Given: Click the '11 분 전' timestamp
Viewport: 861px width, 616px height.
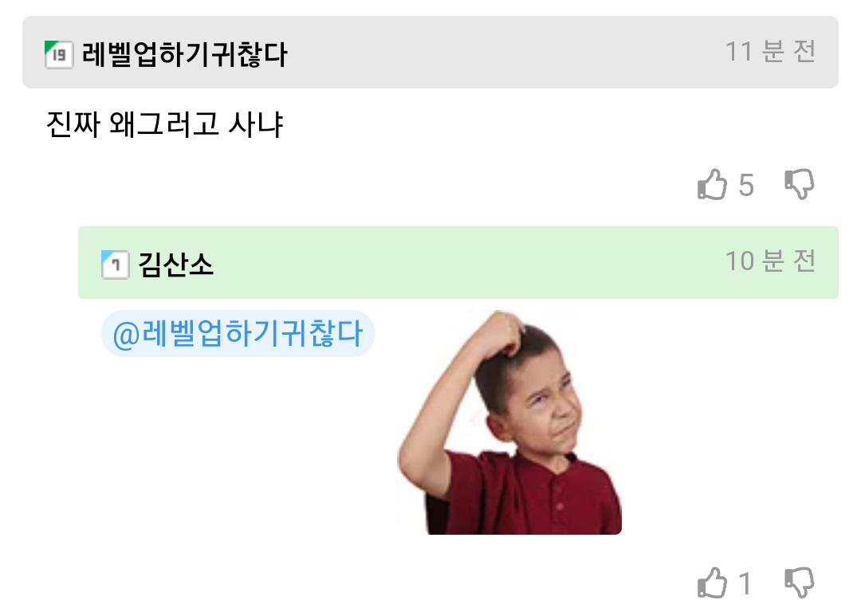Looking at the screenshot, I should pyautogui.click(x=770, y=52).
